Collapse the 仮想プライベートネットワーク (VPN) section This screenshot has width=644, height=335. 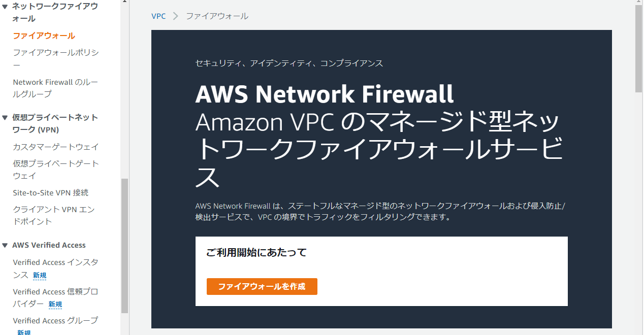(5, 117)
